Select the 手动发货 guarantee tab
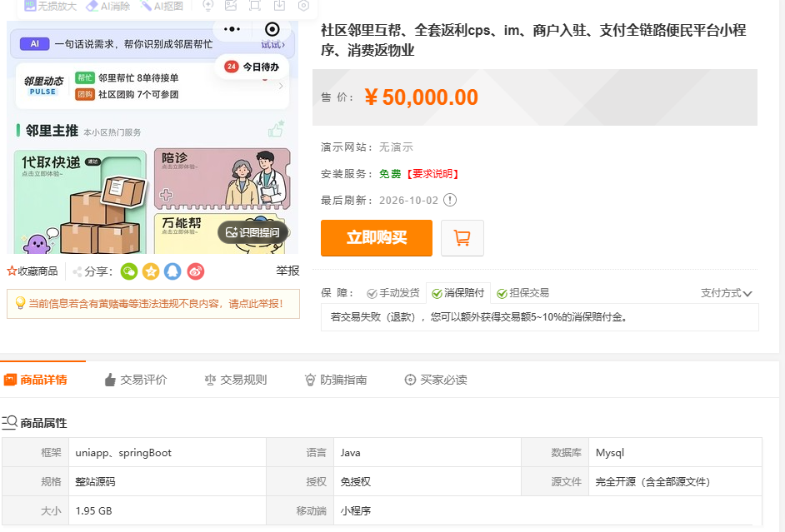Image resolution: width=785 pixels, height=532 pixels. coord(393,293)
